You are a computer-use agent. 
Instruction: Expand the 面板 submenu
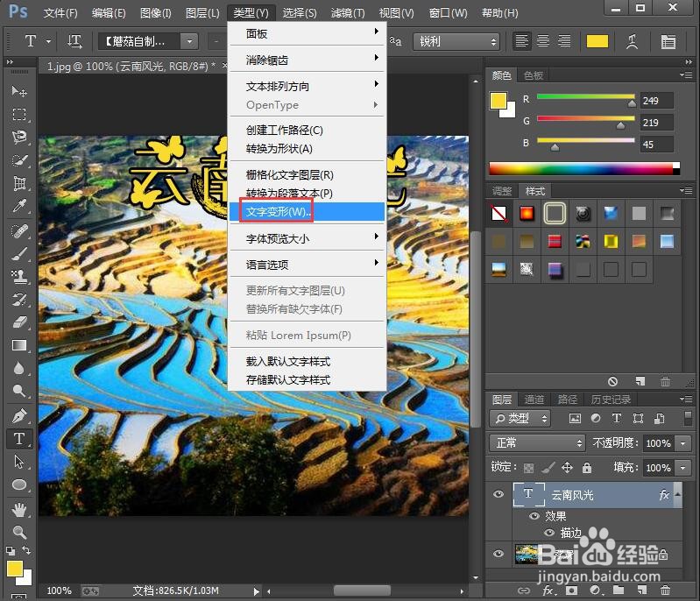[x=308, y=33]
